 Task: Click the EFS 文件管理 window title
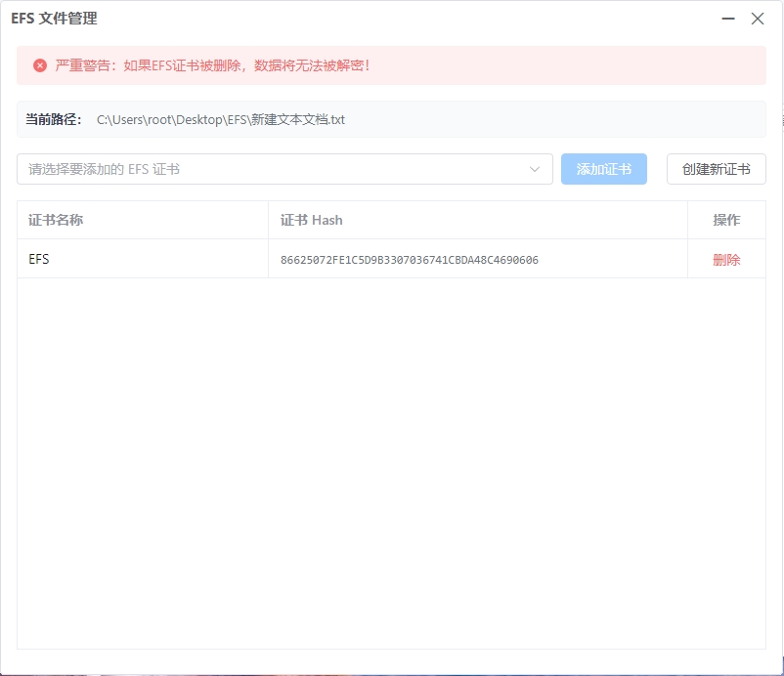click(x=54, y=19)
